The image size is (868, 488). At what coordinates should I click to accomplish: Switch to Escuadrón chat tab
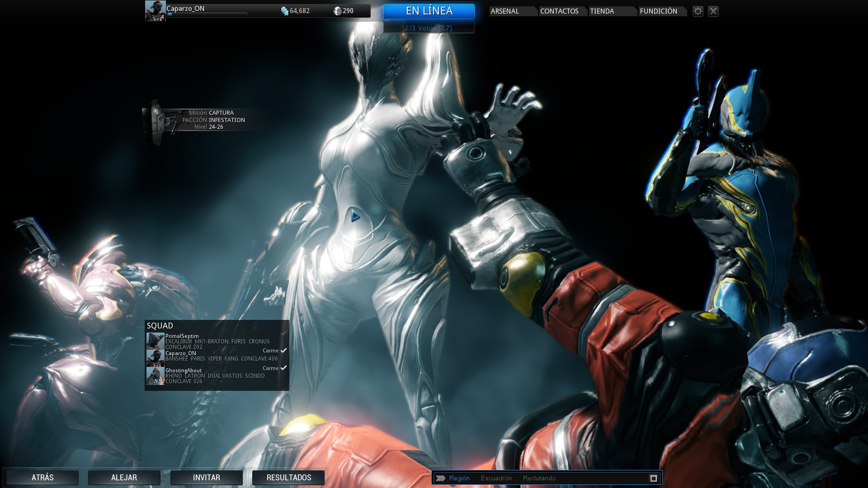(x=496, y=478)
